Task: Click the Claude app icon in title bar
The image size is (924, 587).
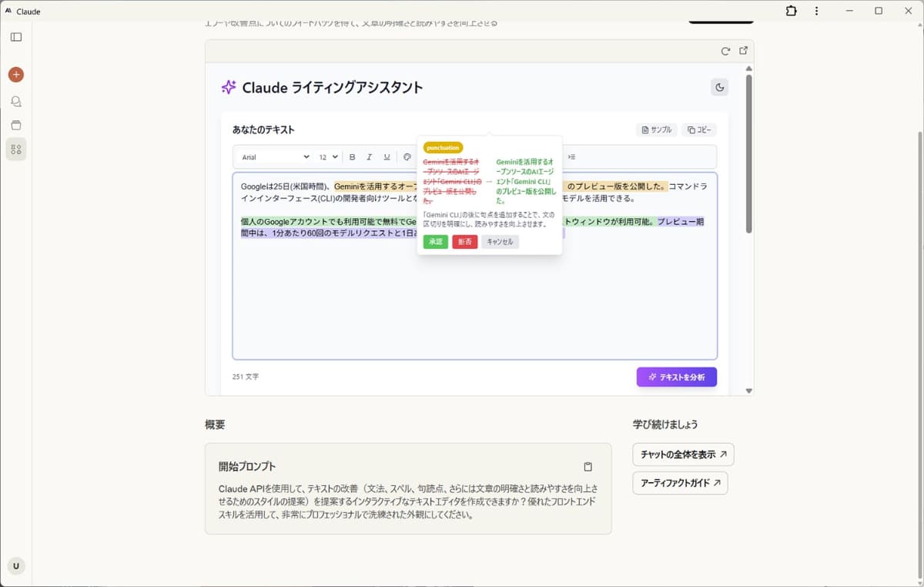Action: click(x=8, y=11)
